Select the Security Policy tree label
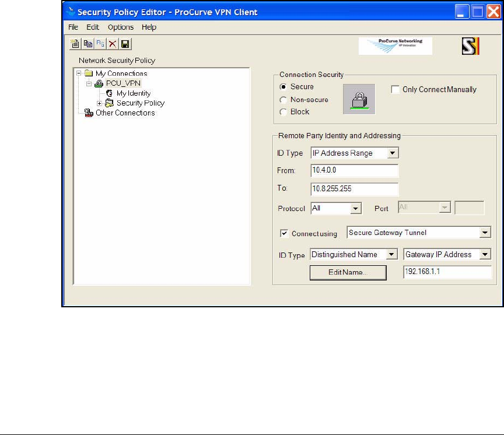The height and width of the screenshot is (435, 504). [x=141, y=103]
